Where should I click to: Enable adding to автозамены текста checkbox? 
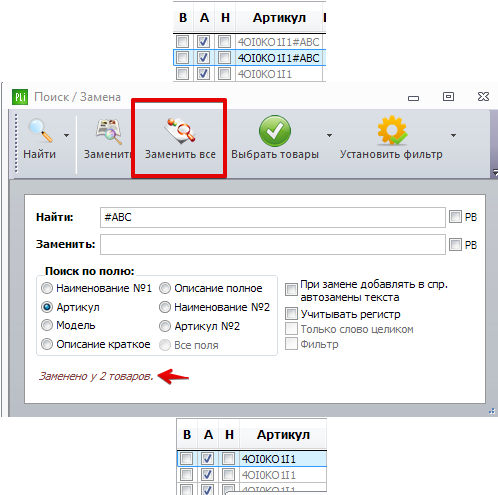point(291,289)
